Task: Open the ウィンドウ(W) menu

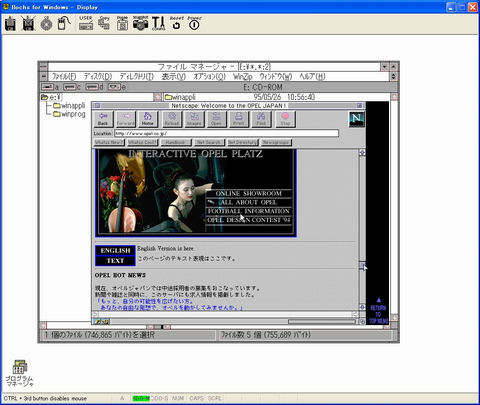Action: 276,77
